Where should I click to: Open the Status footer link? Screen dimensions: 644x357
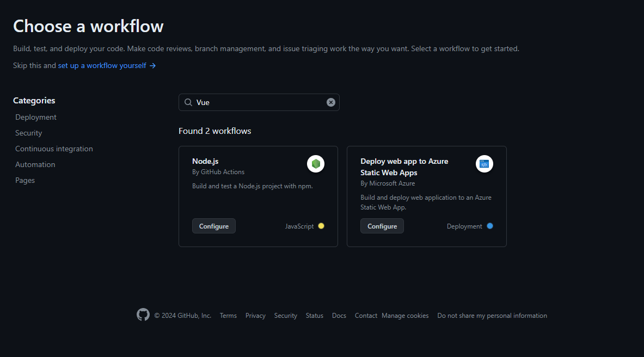pos(314,316)
